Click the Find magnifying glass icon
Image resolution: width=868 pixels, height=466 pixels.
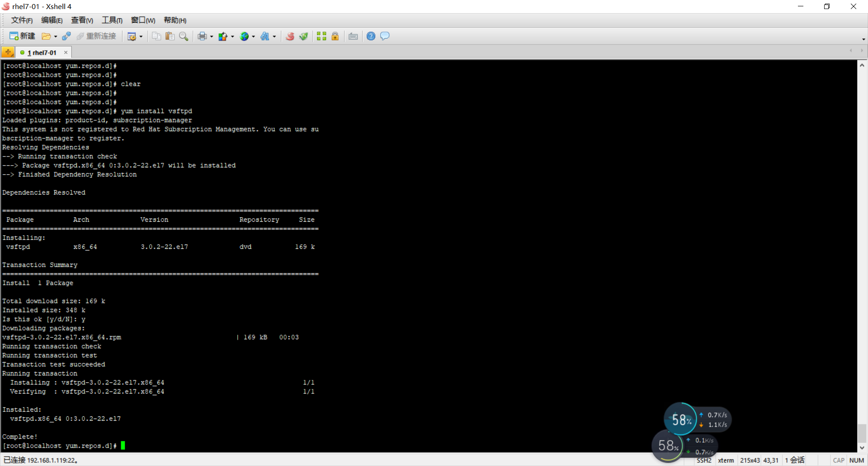click(x=184, y=36)
